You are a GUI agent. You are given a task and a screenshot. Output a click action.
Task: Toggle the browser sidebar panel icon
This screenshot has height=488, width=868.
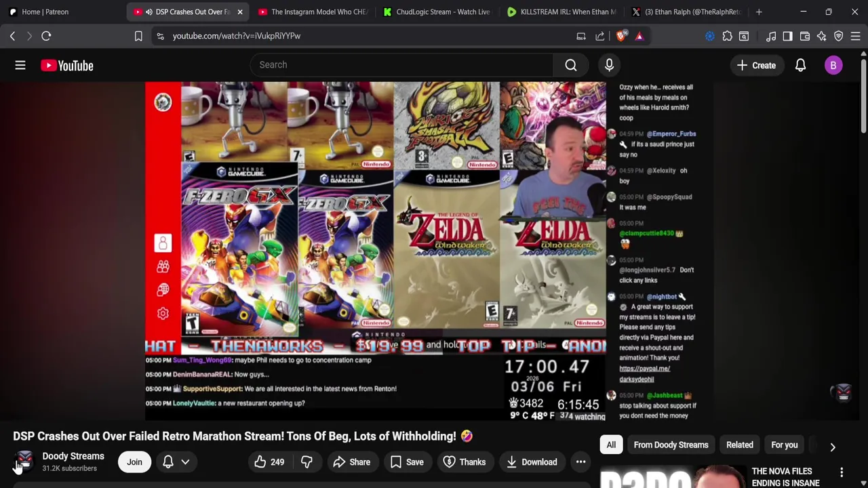point(787,36)
